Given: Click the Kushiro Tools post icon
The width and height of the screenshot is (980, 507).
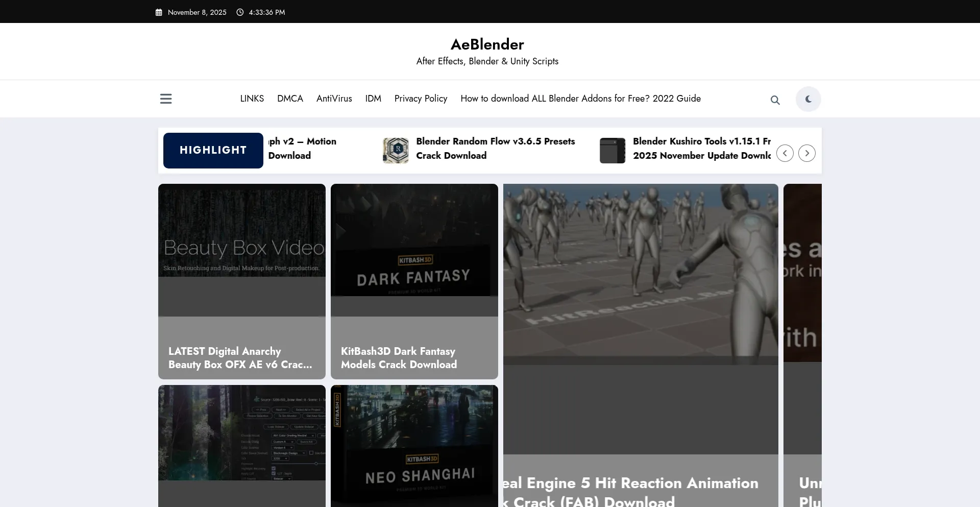Looking at the screenshot, I should point(612,151).
